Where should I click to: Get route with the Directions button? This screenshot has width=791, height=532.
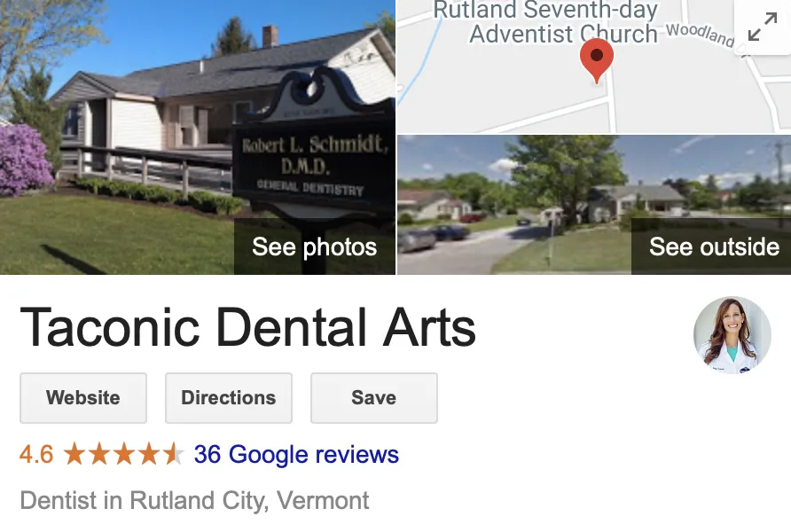[x=229, y=398]
